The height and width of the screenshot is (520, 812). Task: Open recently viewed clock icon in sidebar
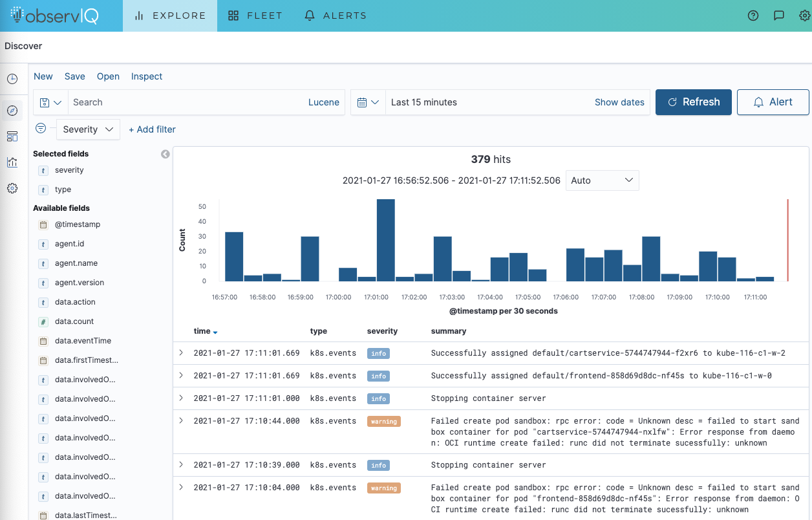coord(12,79)
